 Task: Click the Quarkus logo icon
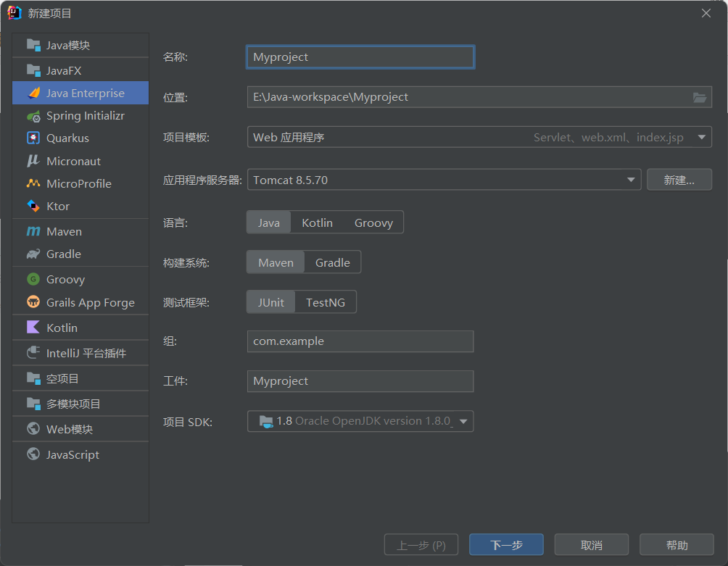tap(33, 138)
